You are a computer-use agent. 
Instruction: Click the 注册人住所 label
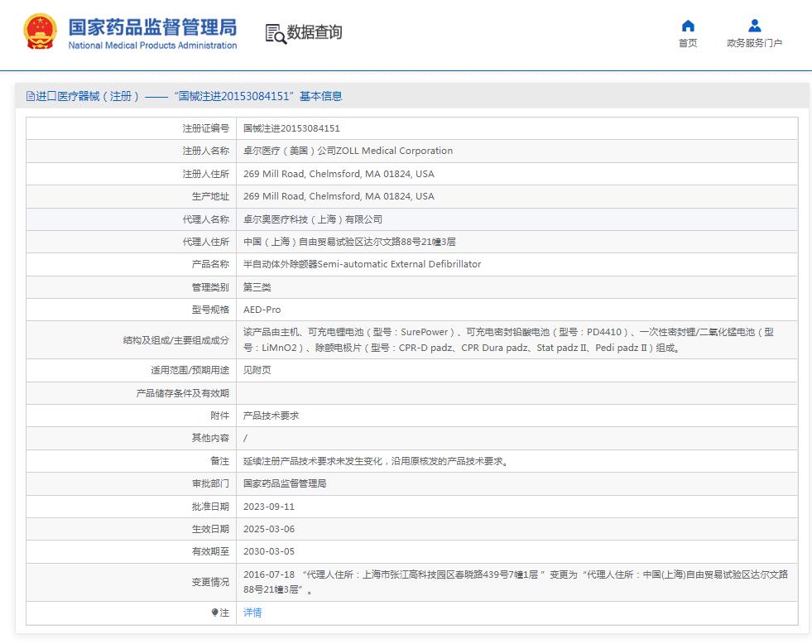tap(205, 174)
